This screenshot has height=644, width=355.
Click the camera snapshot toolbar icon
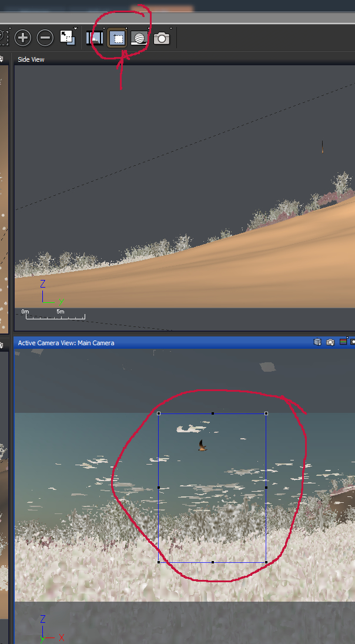click(x=162, y=38)
